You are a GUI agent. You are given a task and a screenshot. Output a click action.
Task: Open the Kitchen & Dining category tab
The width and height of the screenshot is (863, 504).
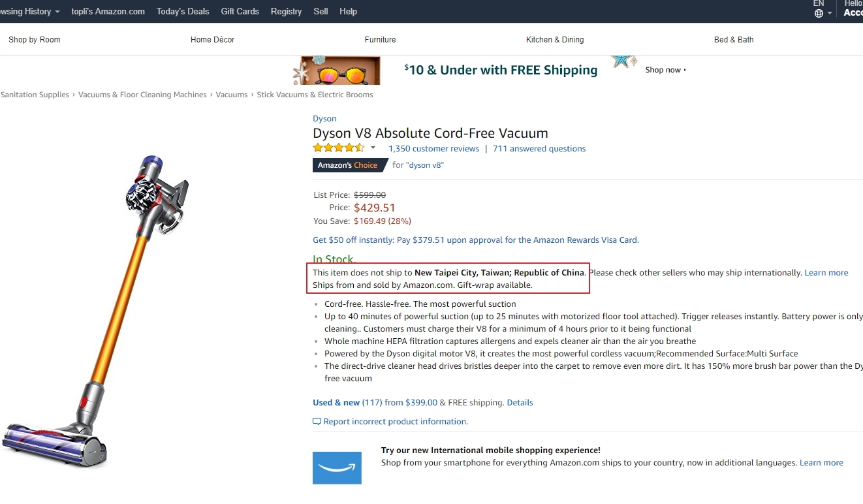pos(555,40)
